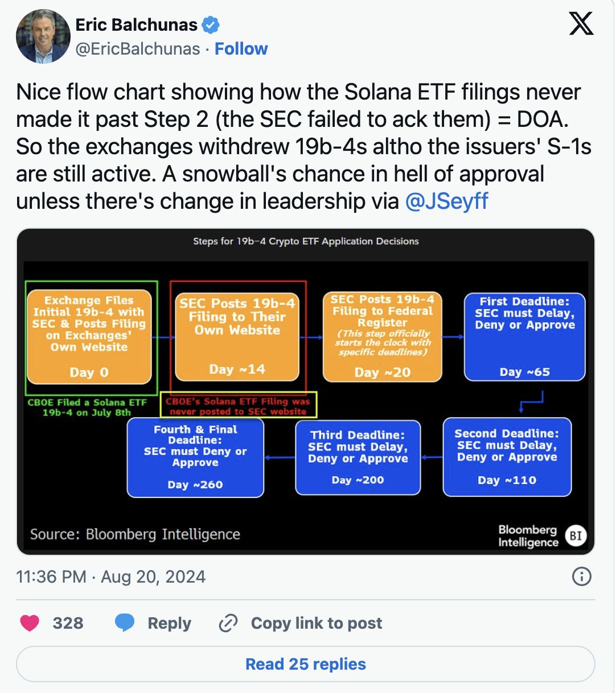Click the Copy link chain icon

[x=228, y=623]
